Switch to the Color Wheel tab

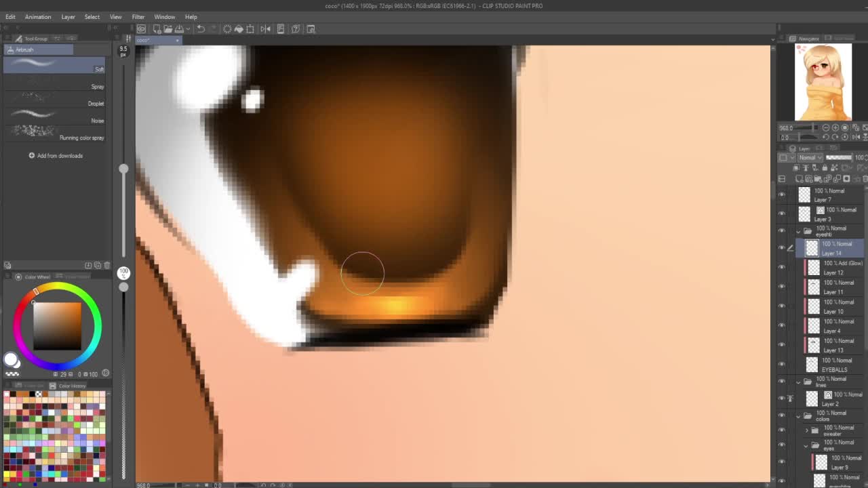pos(33,277)
